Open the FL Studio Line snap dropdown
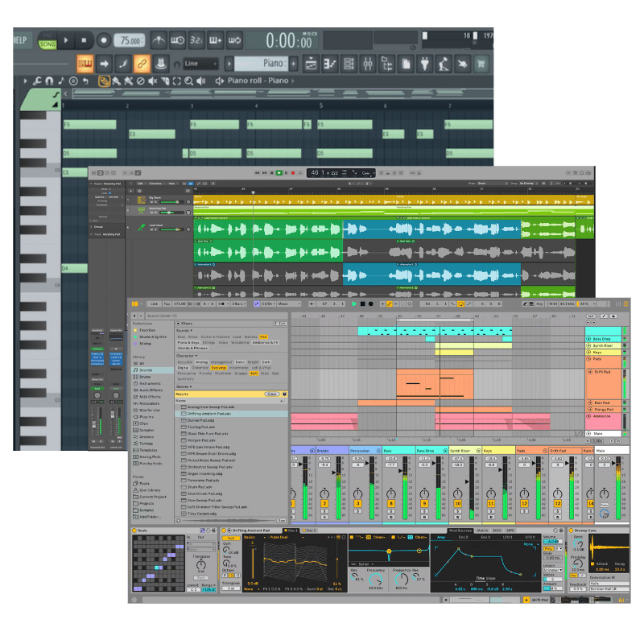 pyautogui.click(x=200, y=64)
